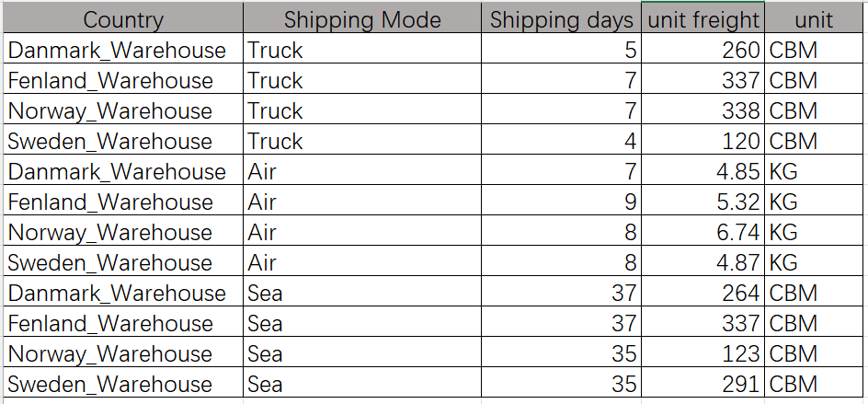The image size is (868, 404).
Task: Select the Shipping days header cell
Action: (561, 17)
